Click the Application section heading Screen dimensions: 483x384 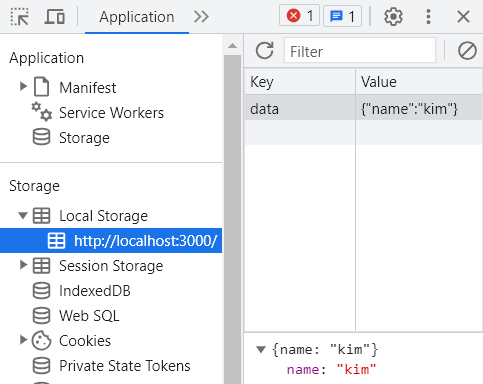tap(46, 58)
